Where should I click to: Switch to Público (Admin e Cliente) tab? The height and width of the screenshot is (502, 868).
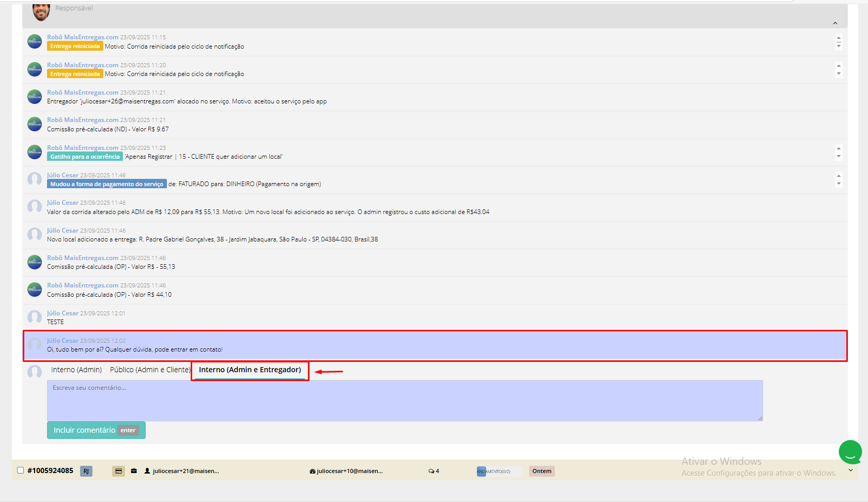pos(150,370)
